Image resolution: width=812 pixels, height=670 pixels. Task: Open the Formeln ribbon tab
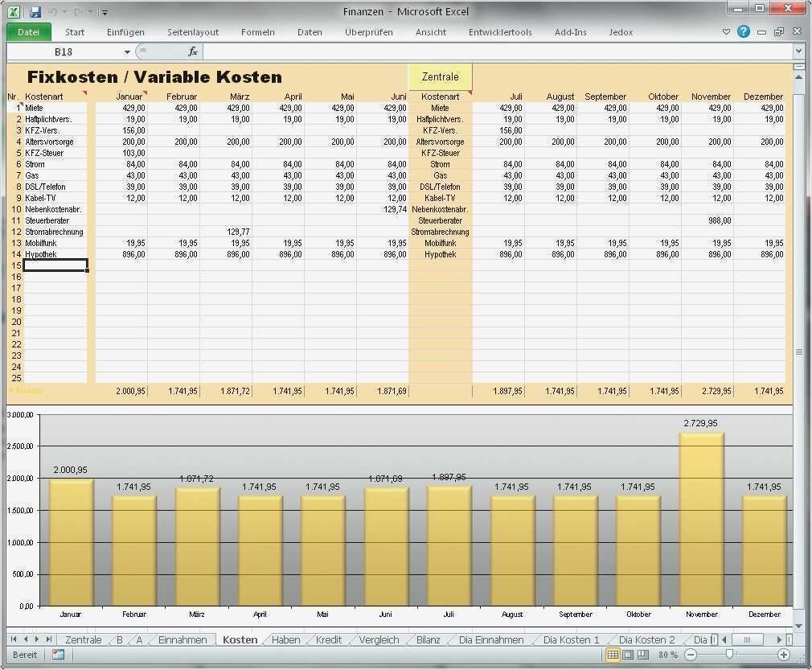[257, 32]
